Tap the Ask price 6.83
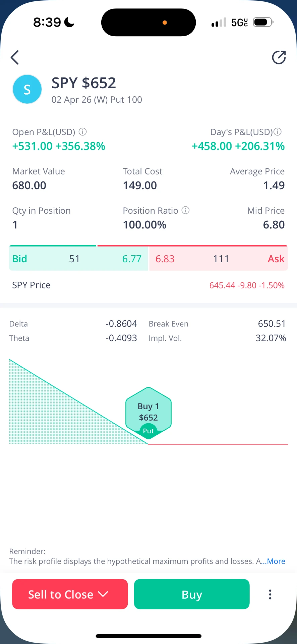The width and height of the screenshot is (297, 644). coord(165,259)
